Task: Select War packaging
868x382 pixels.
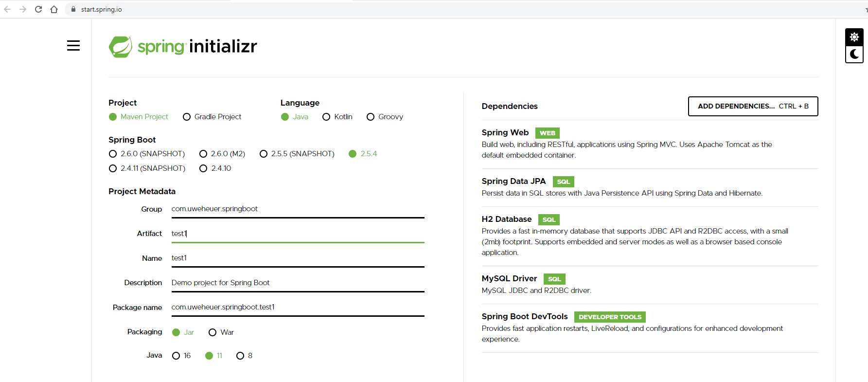Action: point(213,332)
